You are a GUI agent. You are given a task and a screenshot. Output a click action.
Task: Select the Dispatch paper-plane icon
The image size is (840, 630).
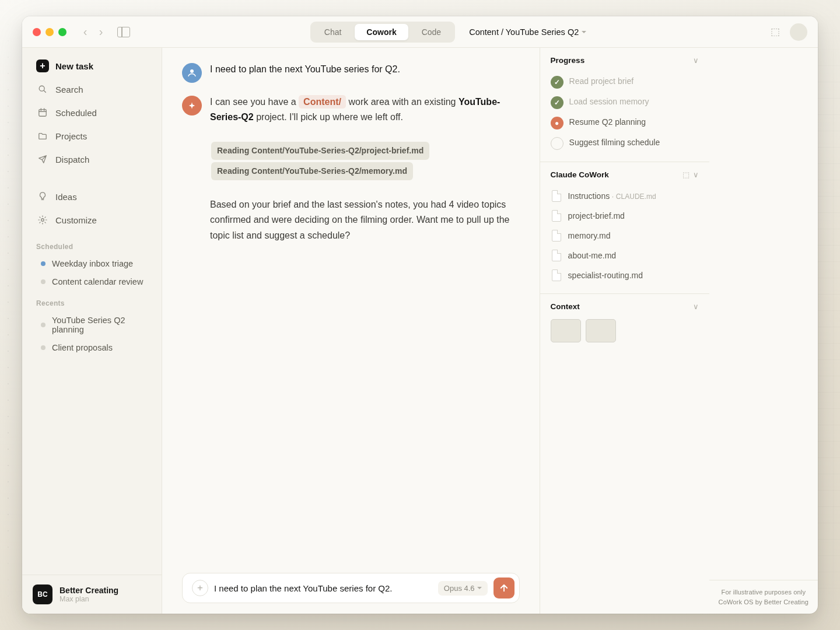pyautogui.click(x=43, y=159)
